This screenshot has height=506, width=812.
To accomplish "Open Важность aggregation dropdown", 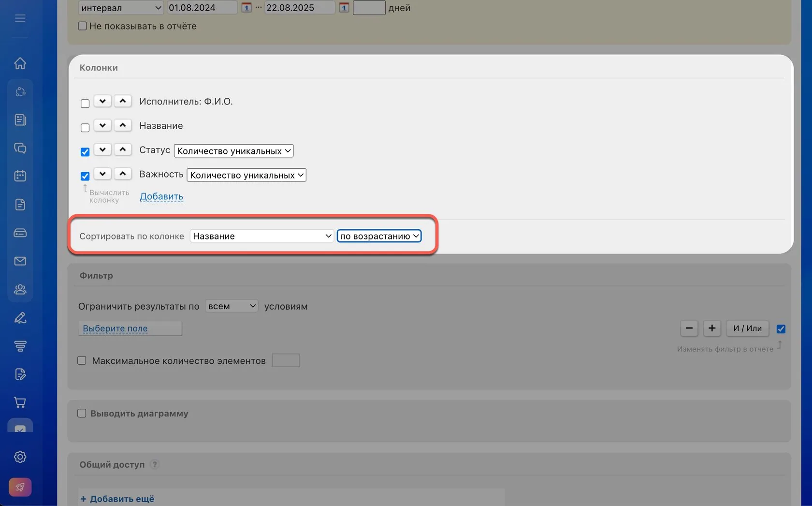I will (x=246, y=175).
